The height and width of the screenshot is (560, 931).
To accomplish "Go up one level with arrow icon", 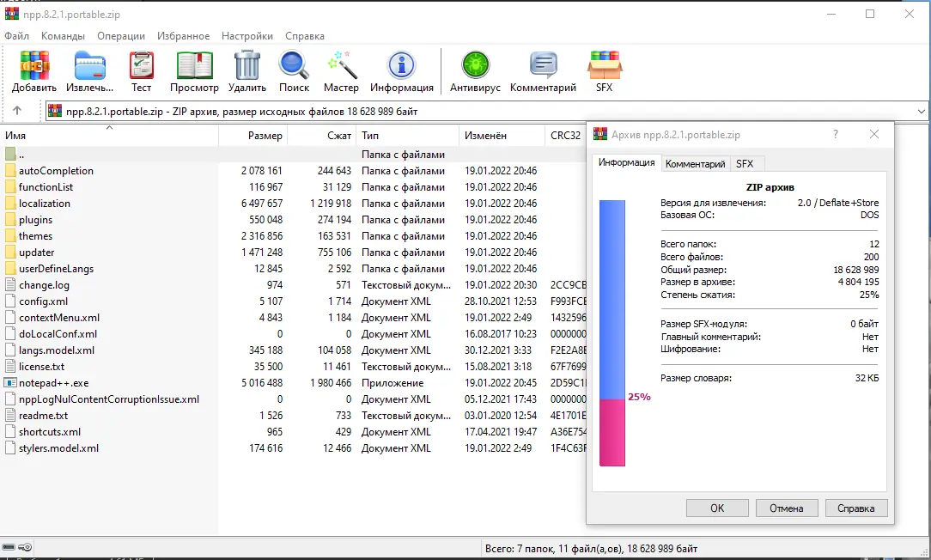I will (17, 111).
